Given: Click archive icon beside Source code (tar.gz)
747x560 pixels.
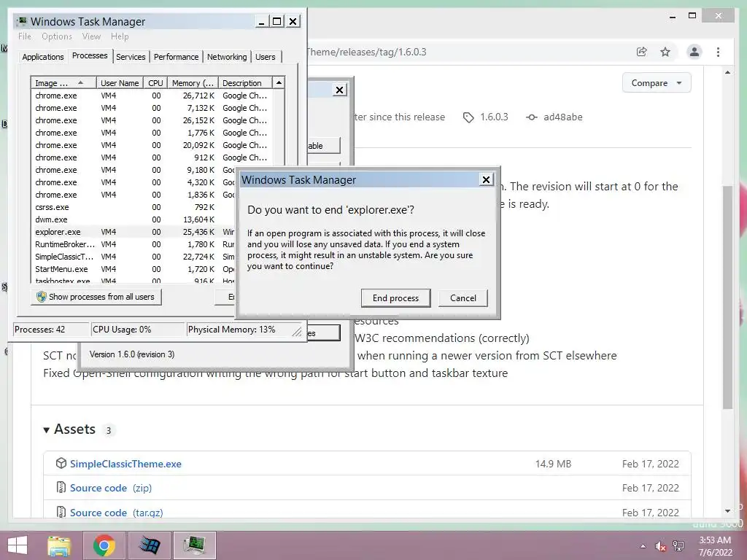Looking at the screenshot, I should click(61, 513).
